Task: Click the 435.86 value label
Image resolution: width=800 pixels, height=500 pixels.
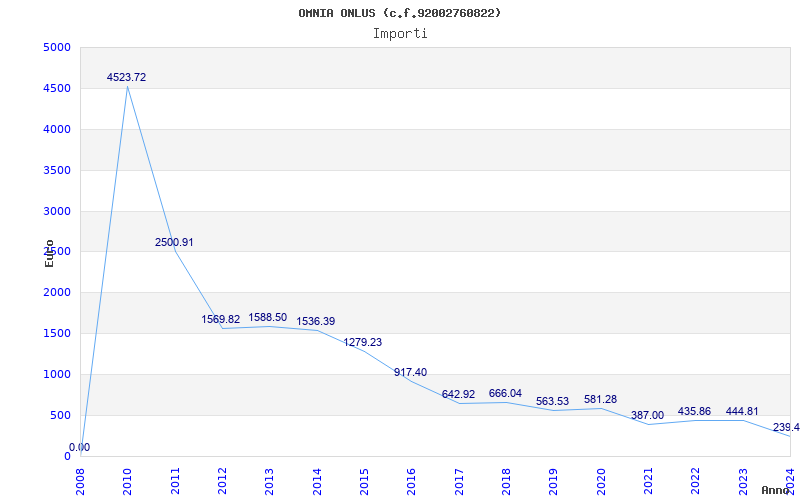Action: click(694, 411)
